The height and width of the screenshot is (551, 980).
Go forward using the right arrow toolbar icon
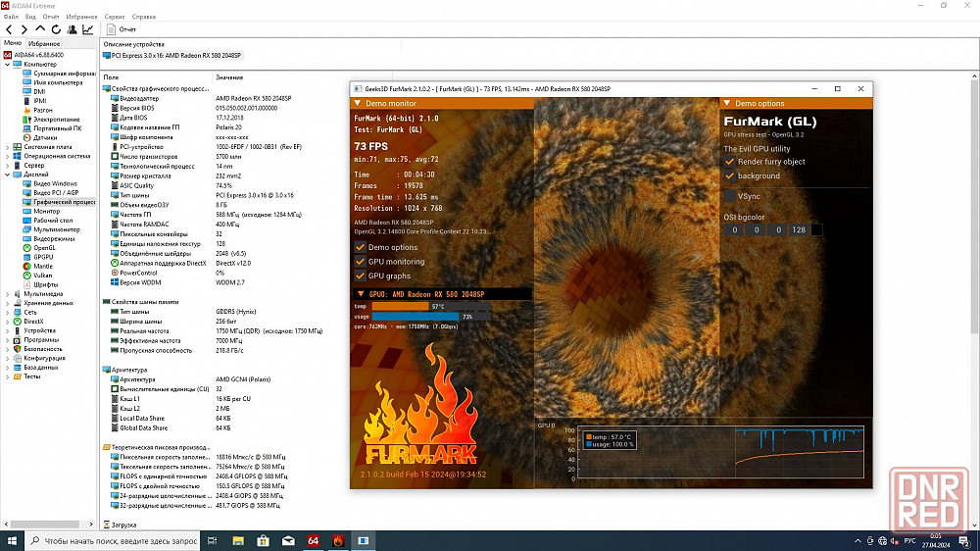point(24,29)
